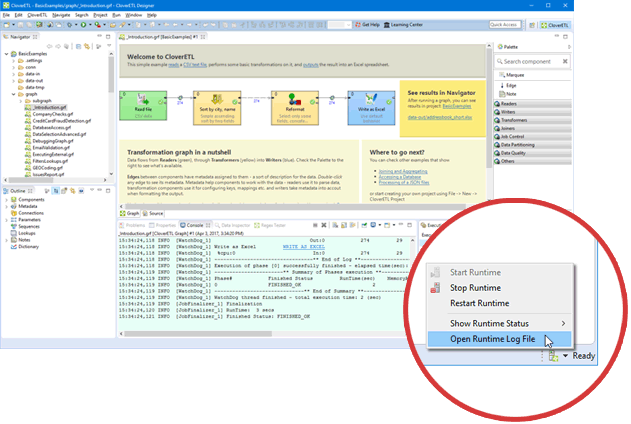
Task: Open the Regex Tester tab
Action: [270, 225]
